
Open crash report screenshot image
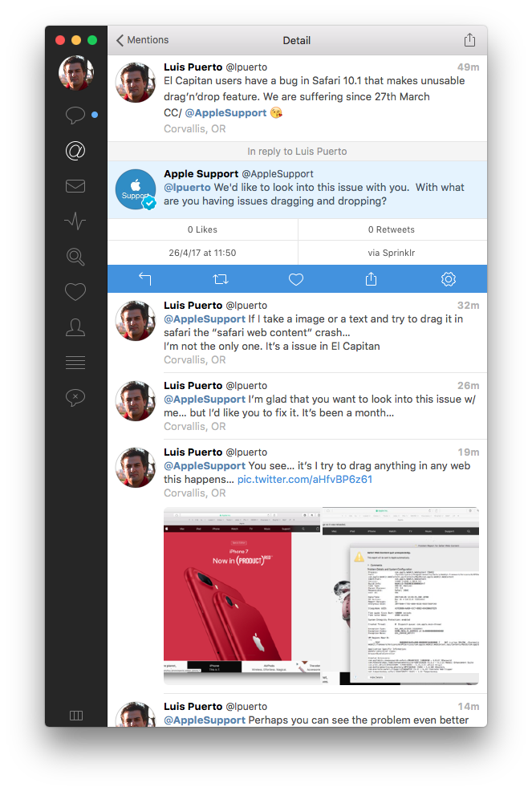tap(400, 596)
